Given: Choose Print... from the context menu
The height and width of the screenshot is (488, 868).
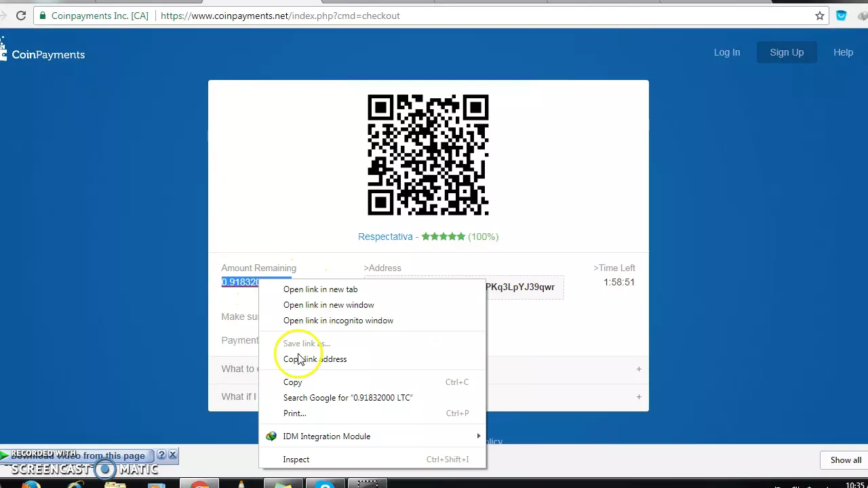Looking at the screenshot, I should [x=372, y=413].
